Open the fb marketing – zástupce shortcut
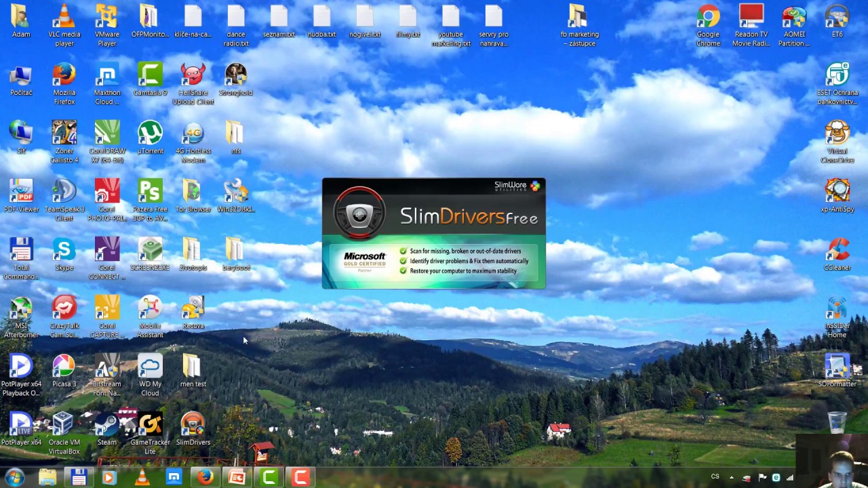 click(579, 26)
